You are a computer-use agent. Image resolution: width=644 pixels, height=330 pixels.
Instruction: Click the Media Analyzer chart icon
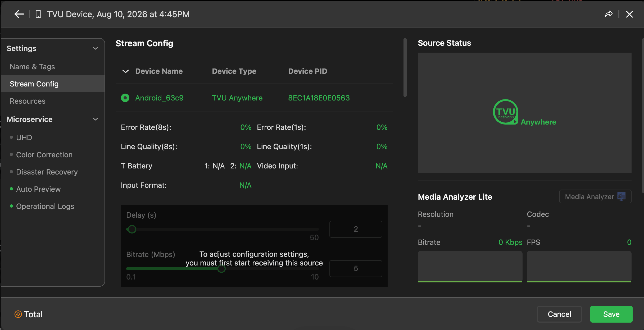(x=621, y=196)
